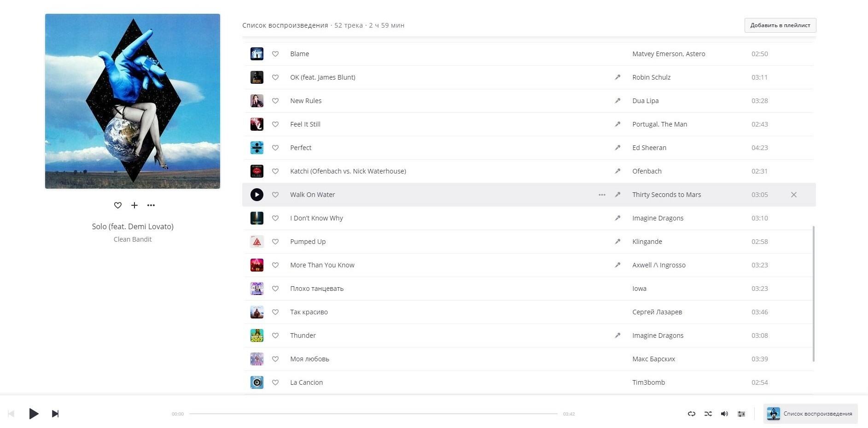Select track title More Than You Know
Viewport: 868px width, 428px height.
coord(322,265)
